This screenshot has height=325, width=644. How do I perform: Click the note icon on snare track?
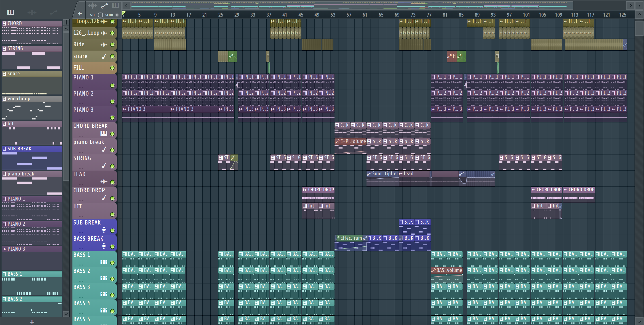pyautogui.click(x=104, y=56)
